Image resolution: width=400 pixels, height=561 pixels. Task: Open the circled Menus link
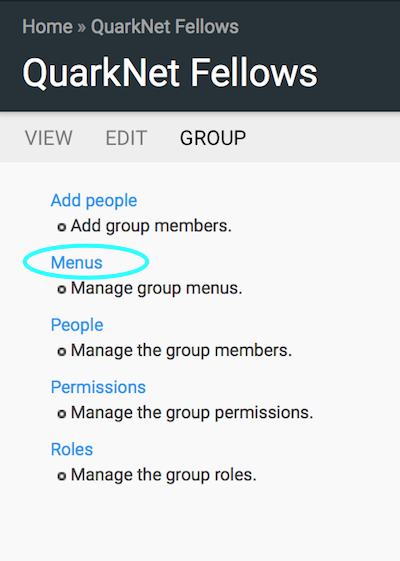pos(77,262)
